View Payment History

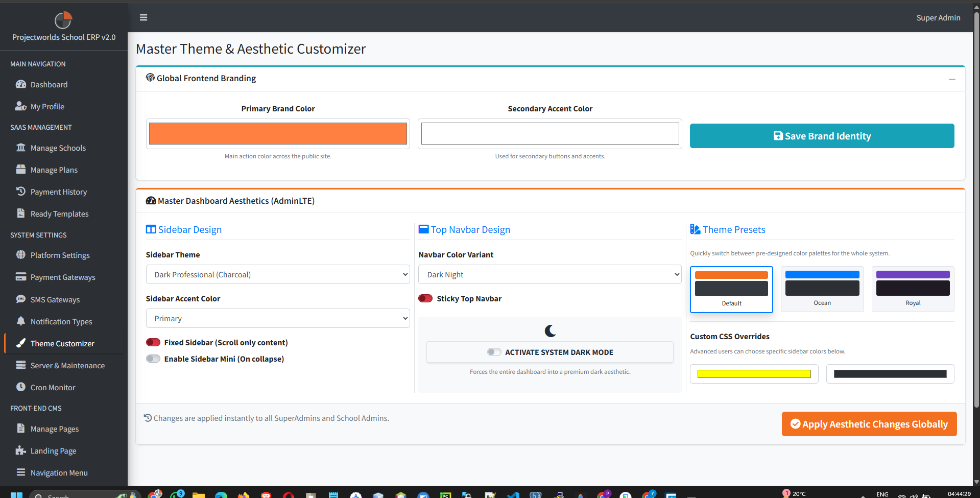[58, 192]
